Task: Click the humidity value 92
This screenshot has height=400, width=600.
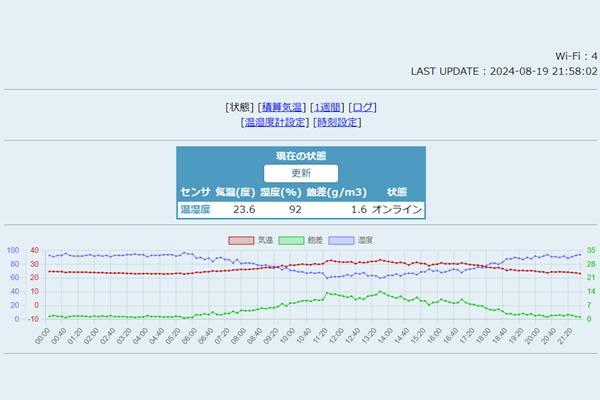Action: (x=295, y=210)
